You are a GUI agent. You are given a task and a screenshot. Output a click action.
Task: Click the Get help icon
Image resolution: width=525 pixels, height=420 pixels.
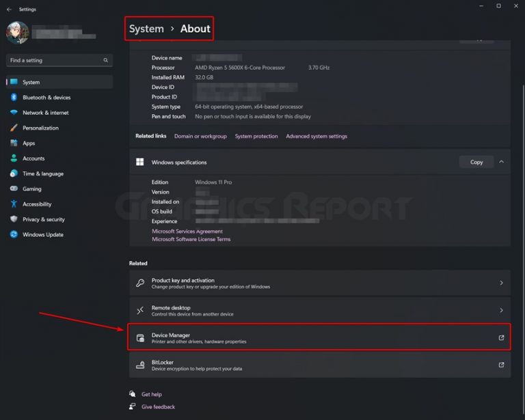[133, 394]
